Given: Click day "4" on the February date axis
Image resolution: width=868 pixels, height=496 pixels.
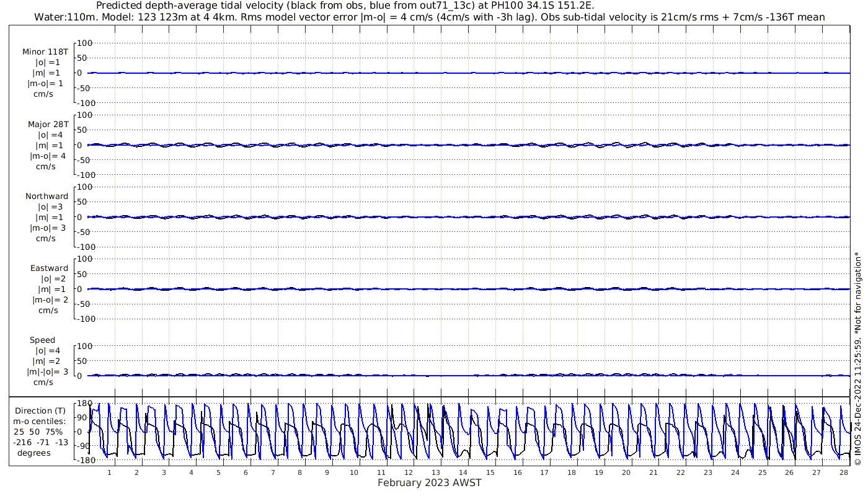Looking at the screenshot, I should (x=191, y=472).
